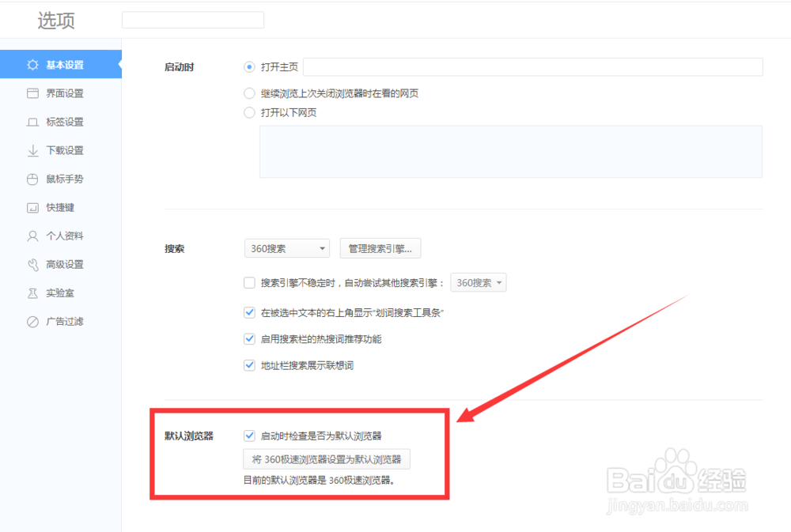Uncheck 地址栏搜索展示联想词
791x532 pixels.
pos(249,365)
